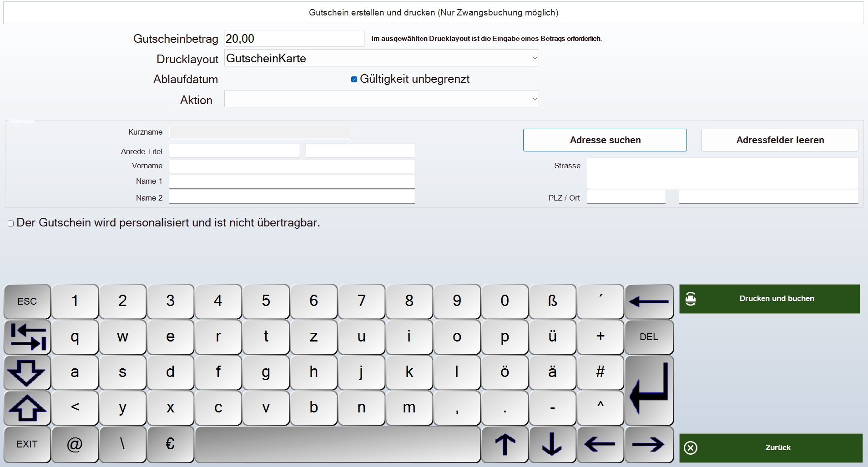This screenshot has width=868, height=467.
Task: Click the cursor left arrow key
Action: click(x=600, y=444)
